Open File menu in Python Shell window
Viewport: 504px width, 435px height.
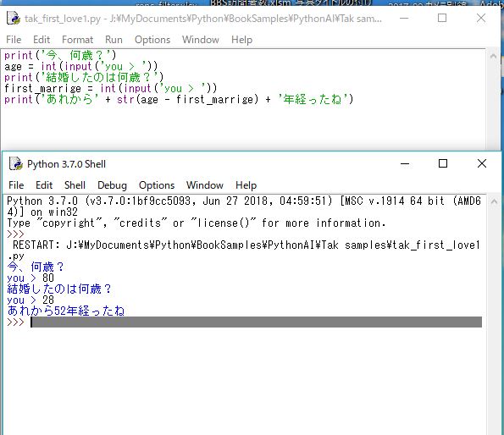16,185
